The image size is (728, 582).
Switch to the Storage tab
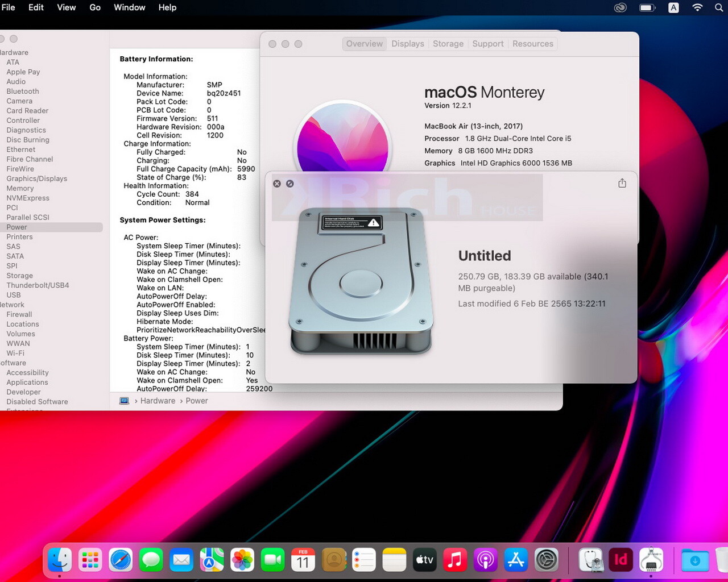pos(448,44)
